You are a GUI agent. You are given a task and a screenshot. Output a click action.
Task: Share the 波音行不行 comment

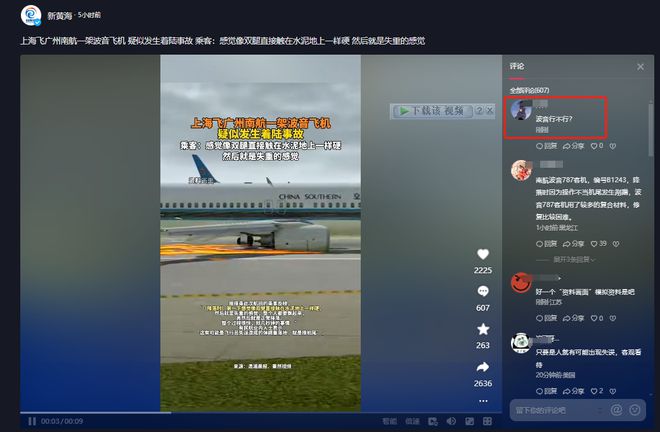point(574,146)
